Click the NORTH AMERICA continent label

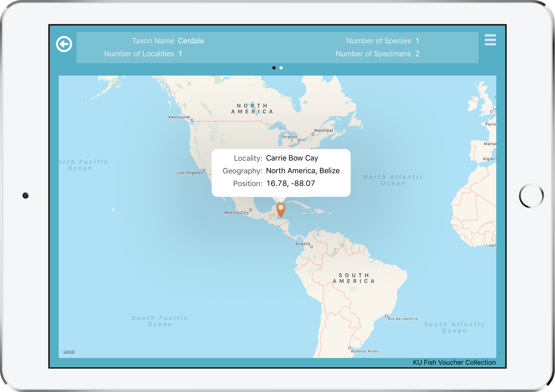point(252,109)
